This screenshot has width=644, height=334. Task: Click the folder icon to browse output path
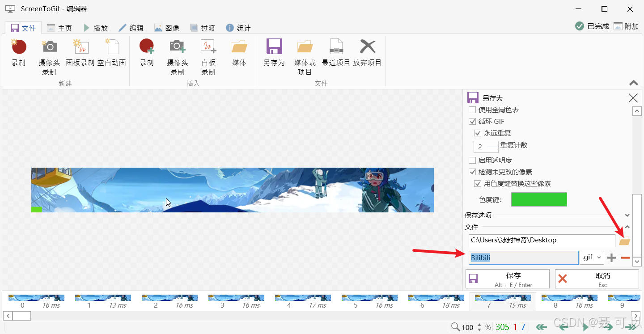click(624, 241)
